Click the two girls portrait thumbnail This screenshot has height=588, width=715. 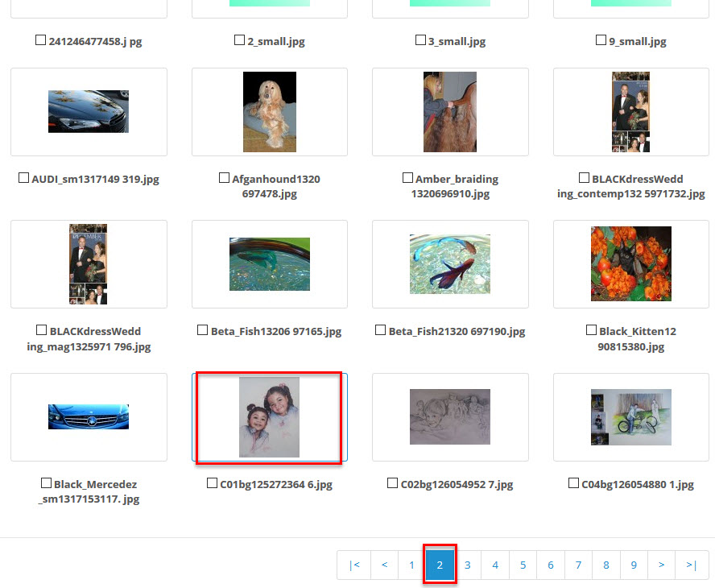270,417
